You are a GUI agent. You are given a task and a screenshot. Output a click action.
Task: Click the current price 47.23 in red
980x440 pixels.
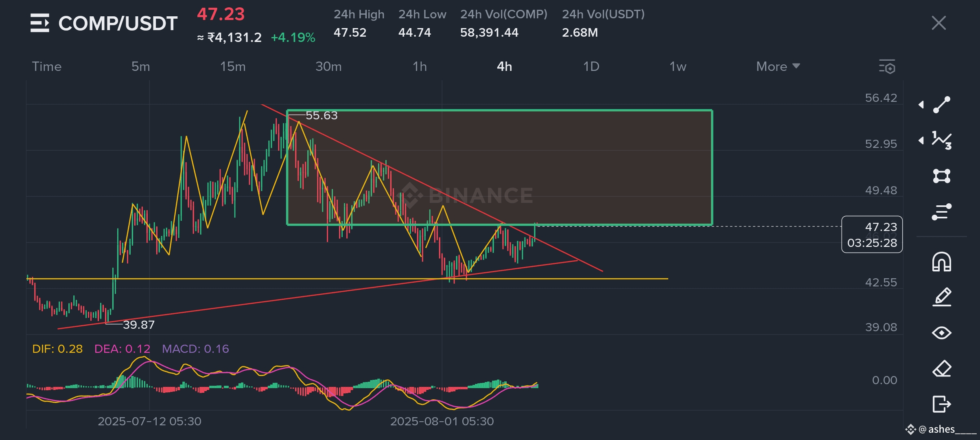click(x=221, y=14)
